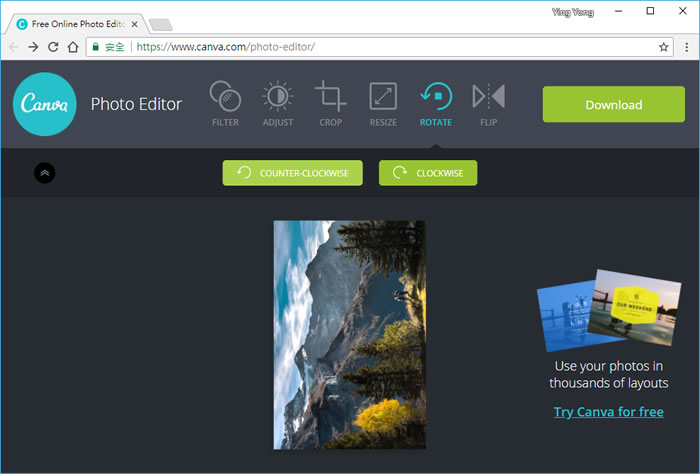Select the Crop tool
The height and width of the screenshot is (474, 700).
330,104
